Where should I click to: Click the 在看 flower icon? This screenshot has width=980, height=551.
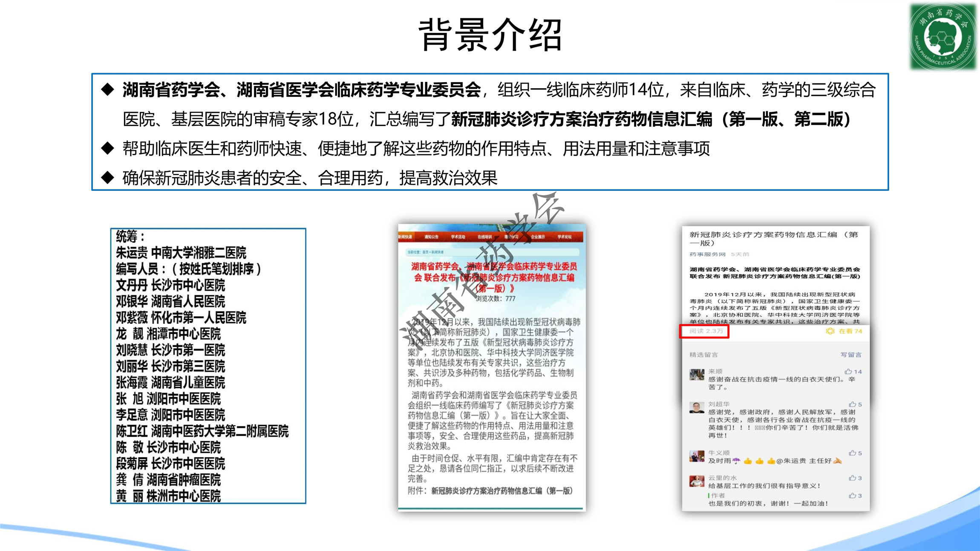830,331
